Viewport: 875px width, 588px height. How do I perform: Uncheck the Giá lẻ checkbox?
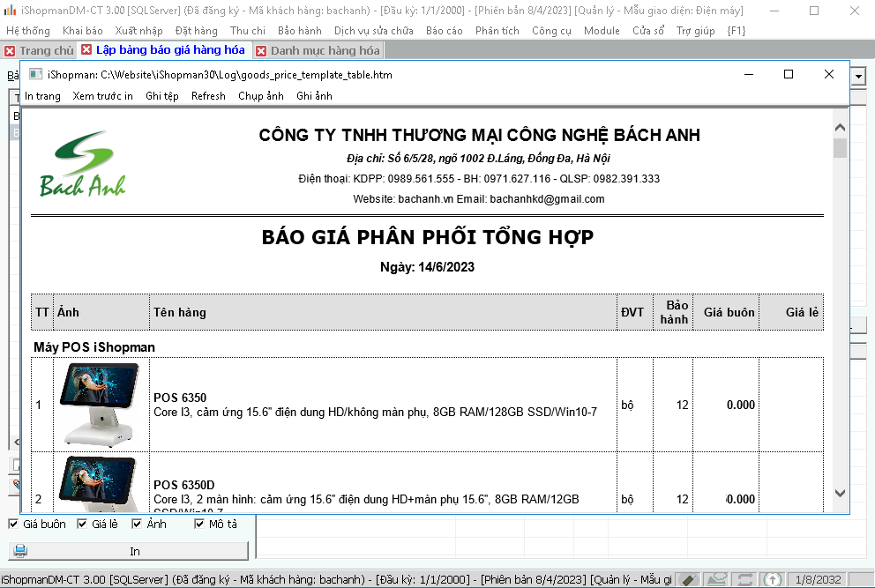coord(82,524)
